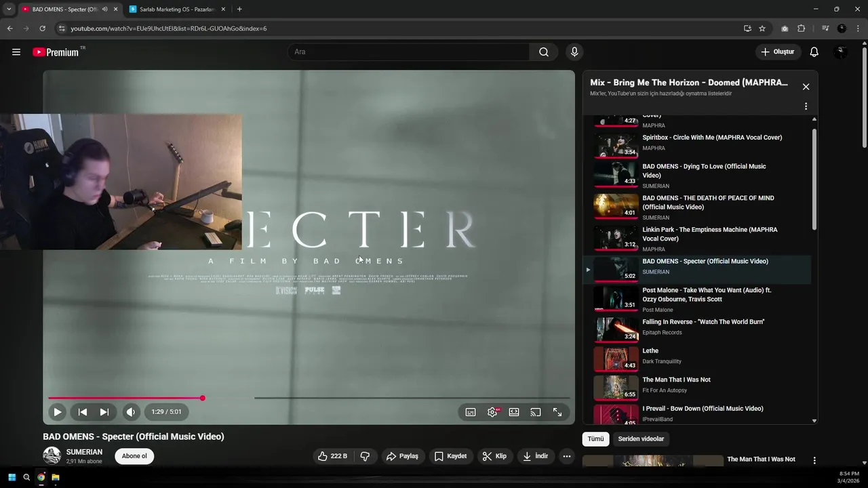
Task: Open more actions ellipsis below the video
Action: (x=567, y=456)
